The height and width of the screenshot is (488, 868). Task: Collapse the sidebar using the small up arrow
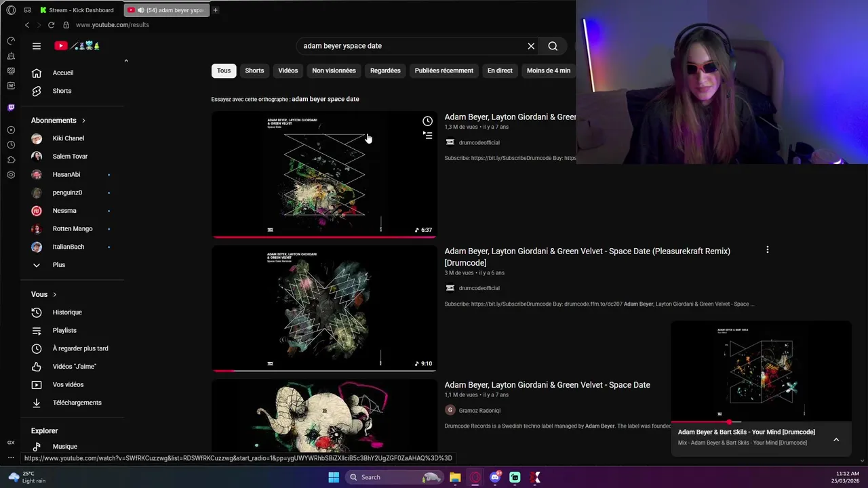click(126, 61)
